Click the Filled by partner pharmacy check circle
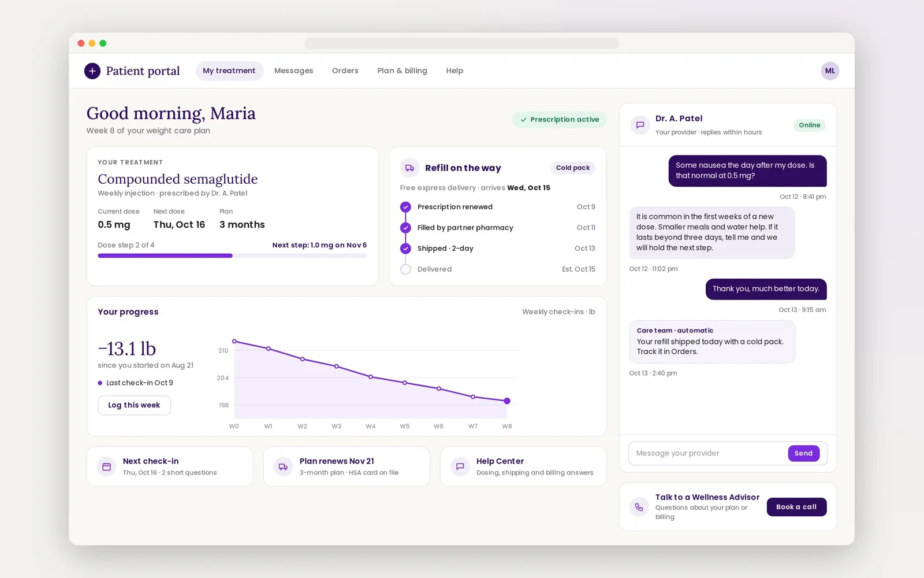 pos(406,228)
